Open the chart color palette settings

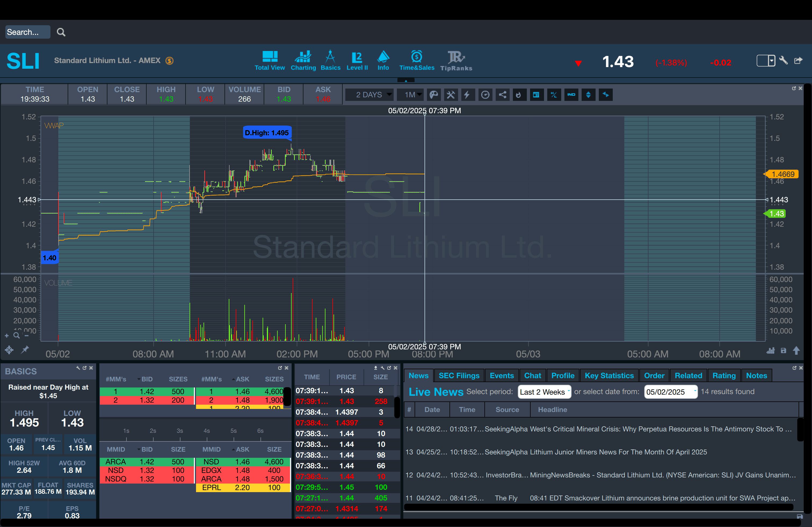pos(433,95)
